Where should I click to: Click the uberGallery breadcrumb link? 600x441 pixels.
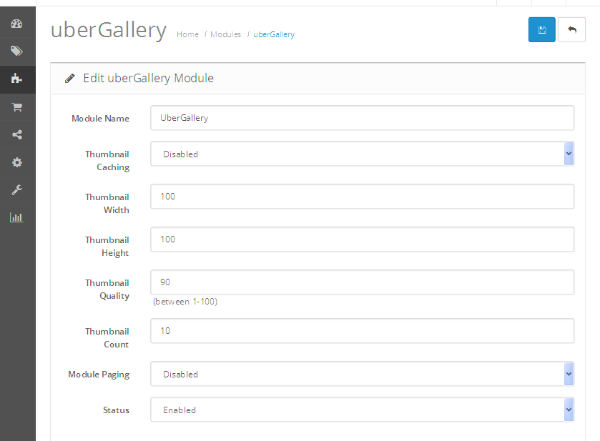tap(274, 34)
